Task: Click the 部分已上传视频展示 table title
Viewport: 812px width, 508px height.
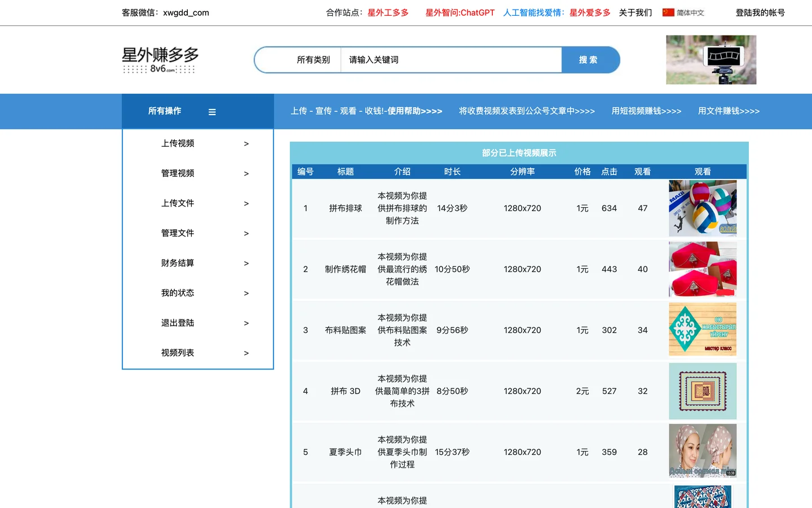Action: [519, 153]
